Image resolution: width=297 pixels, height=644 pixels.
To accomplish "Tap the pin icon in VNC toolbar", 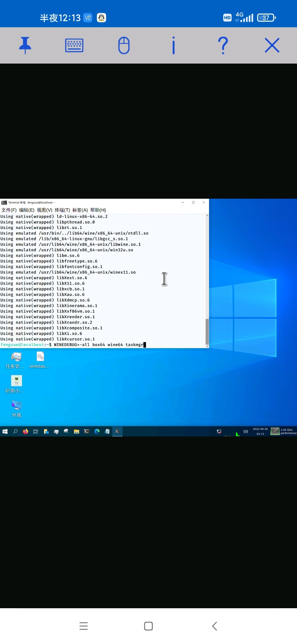I will [25, 45].
